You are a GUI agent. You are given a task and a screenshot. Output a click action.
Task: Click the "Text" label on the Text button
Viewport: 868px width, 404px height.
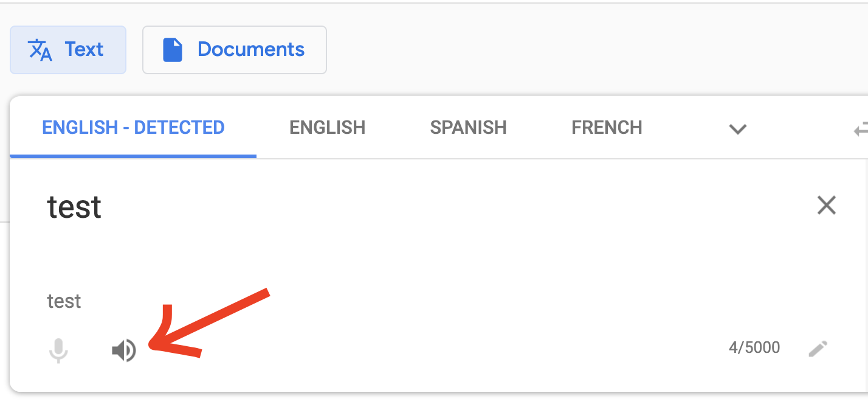(x=84, y=49)
